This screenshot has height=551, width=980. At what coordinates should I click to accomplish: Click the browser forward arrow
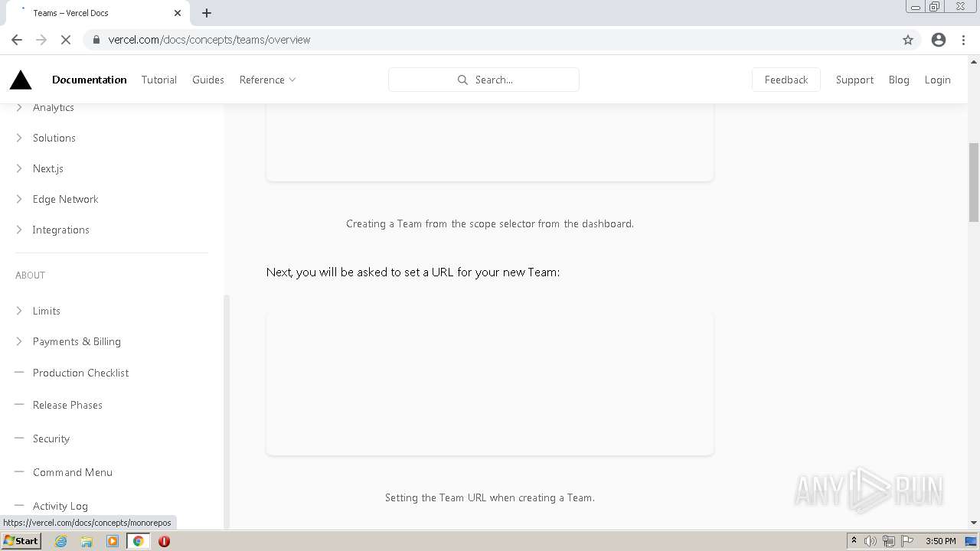point(41,40)
